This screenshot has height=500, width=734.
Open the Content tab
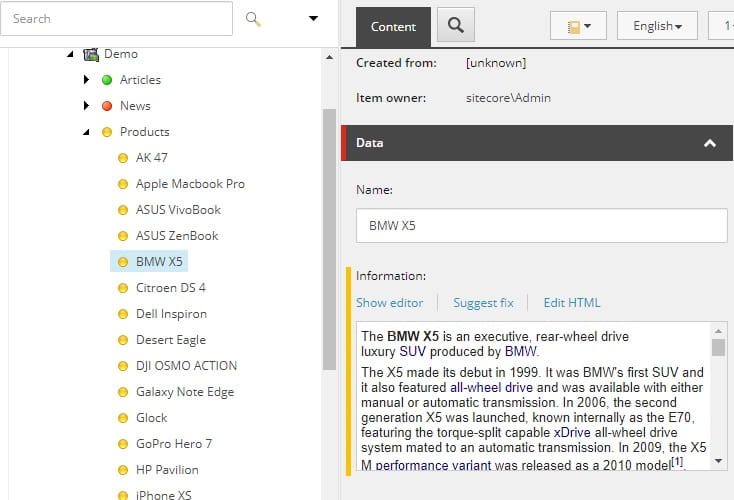point(393,27)
